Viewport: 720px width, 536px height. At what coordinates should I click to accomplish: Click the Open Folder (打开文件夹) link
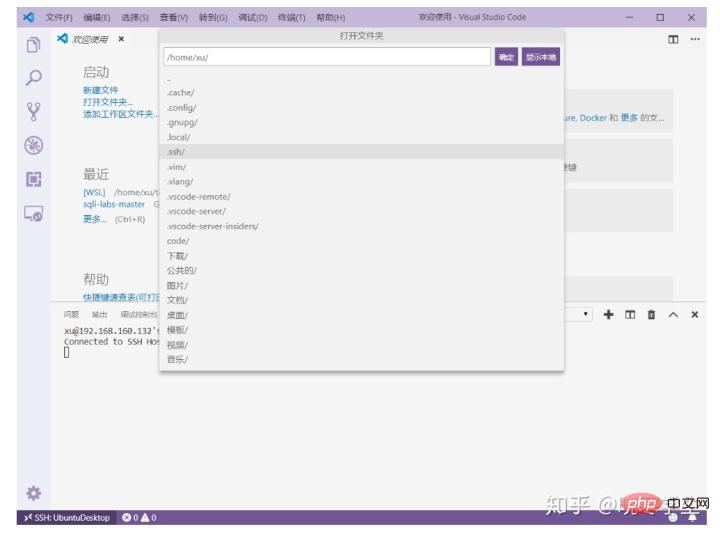pos(108,102)
